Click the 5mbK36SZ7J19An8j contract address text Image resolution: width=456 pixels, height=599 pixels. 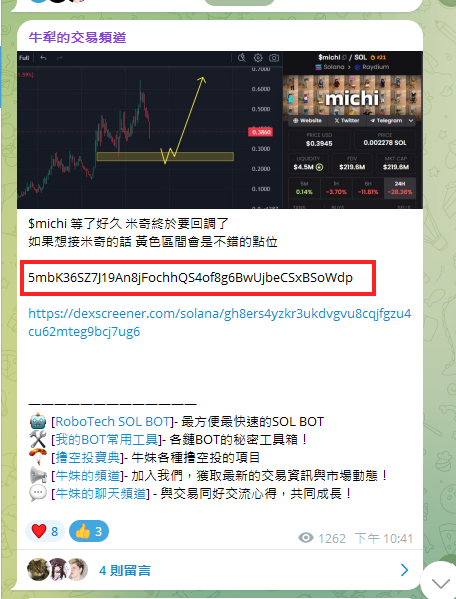pos(190,277)
